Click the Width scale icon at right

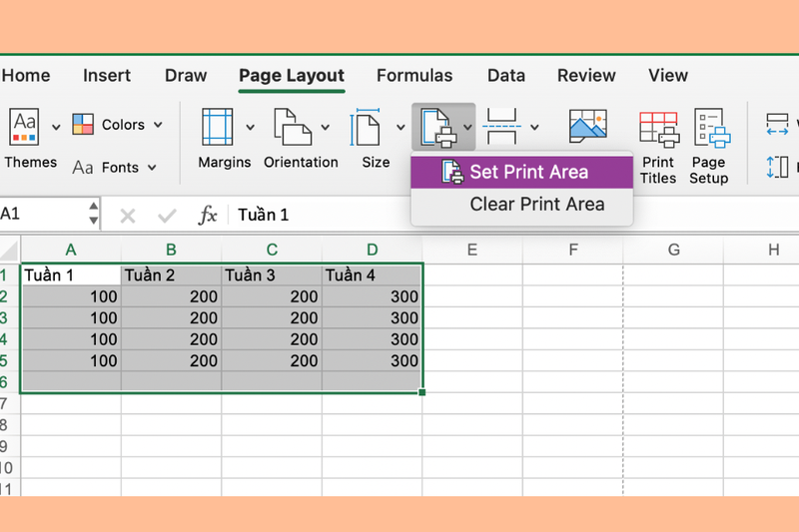point(778,125)
